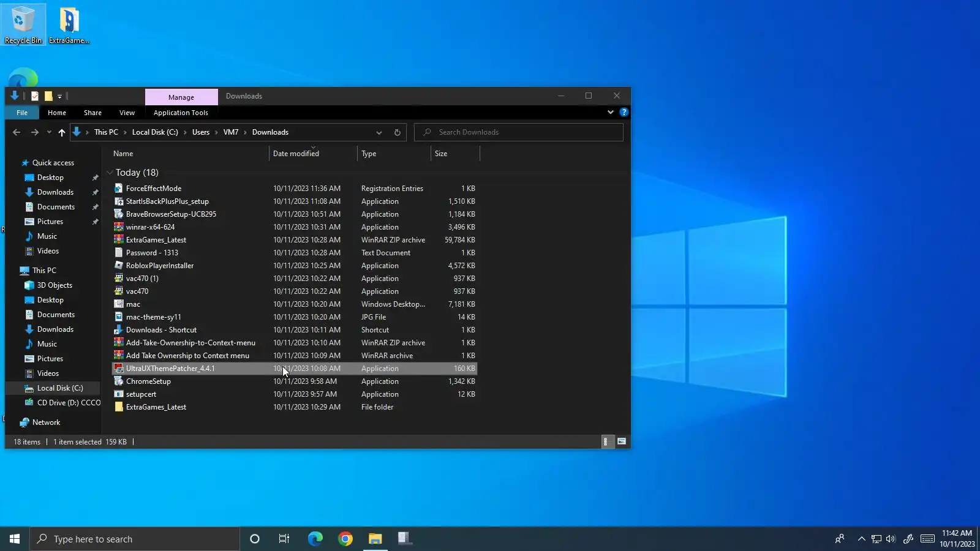Viewport: 980px width, 551px height.
Task: Refresh the Downloads folder view
Action: (397, 132)
